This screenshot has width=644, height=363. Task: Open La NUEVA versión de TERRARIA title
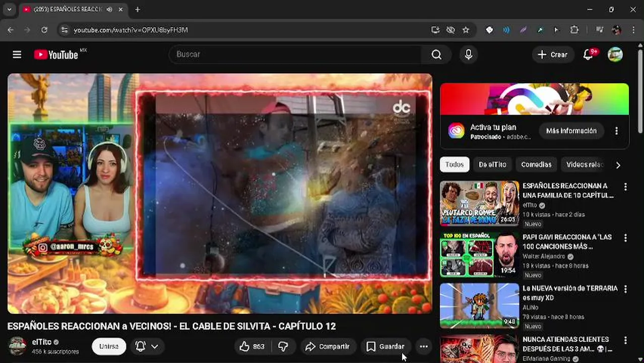pos(570,293)
